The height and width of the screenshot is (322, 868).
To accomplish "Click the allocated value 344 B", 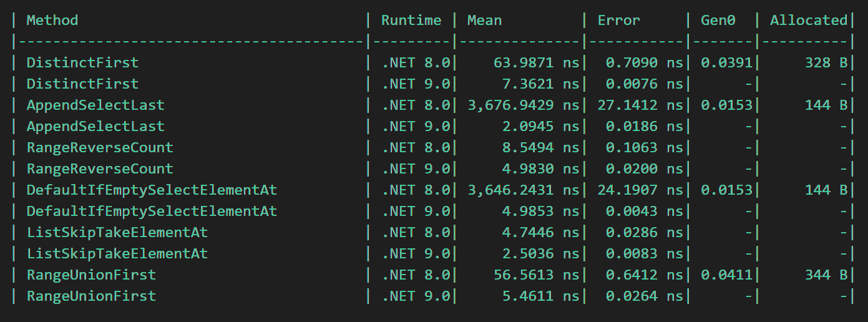I will point(826,275).
